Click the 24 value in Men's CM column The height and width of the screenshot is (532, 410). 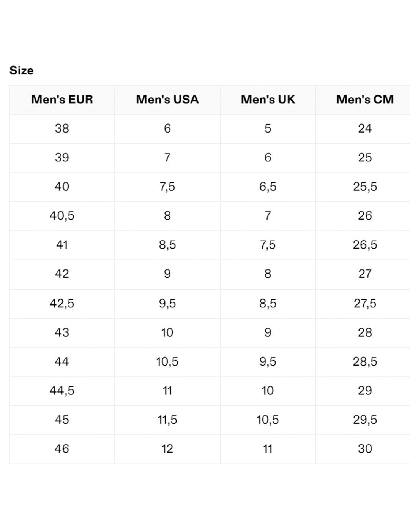coord(364,128)
